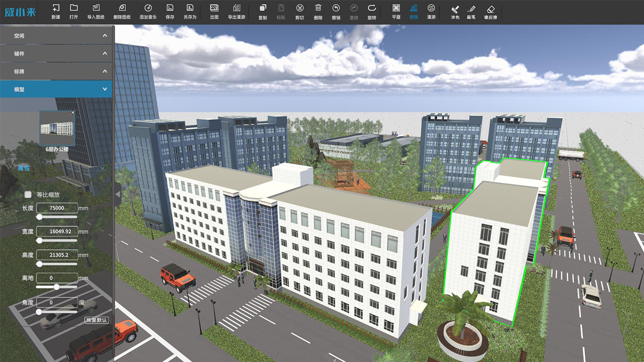Open the 标牌 section tab
The image size is (644, 362).
[57, 71]
